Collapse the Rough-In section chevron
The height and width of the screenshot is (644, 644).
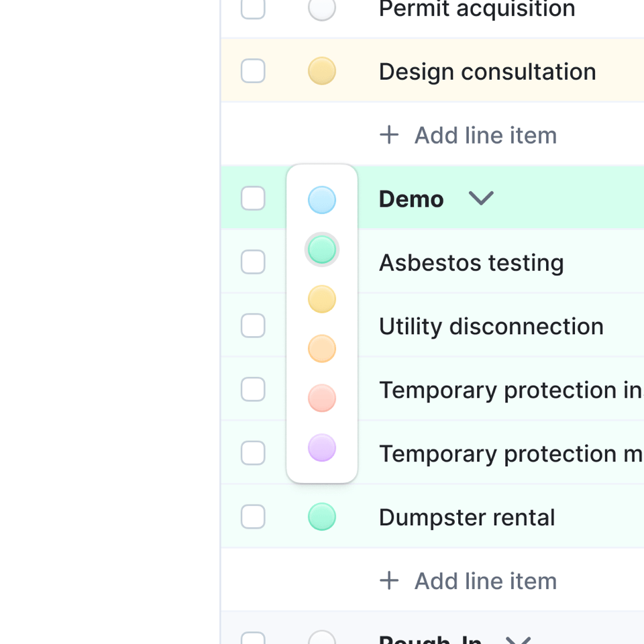click(517, 639)
